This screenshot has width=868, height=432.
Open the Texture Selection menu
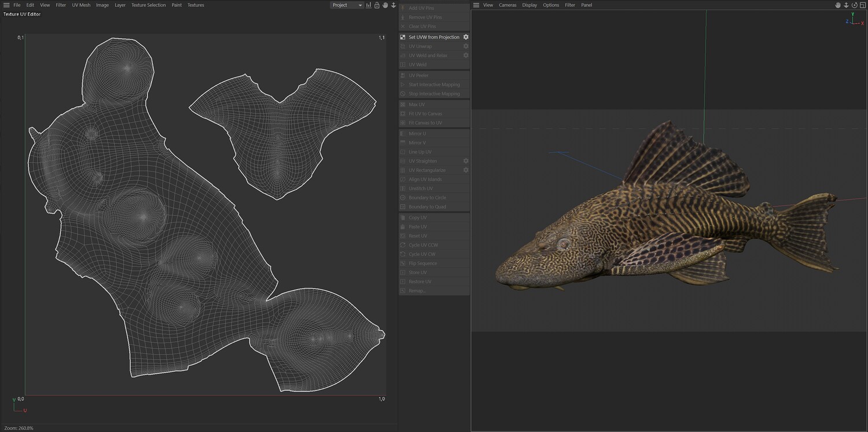(148, 5)
